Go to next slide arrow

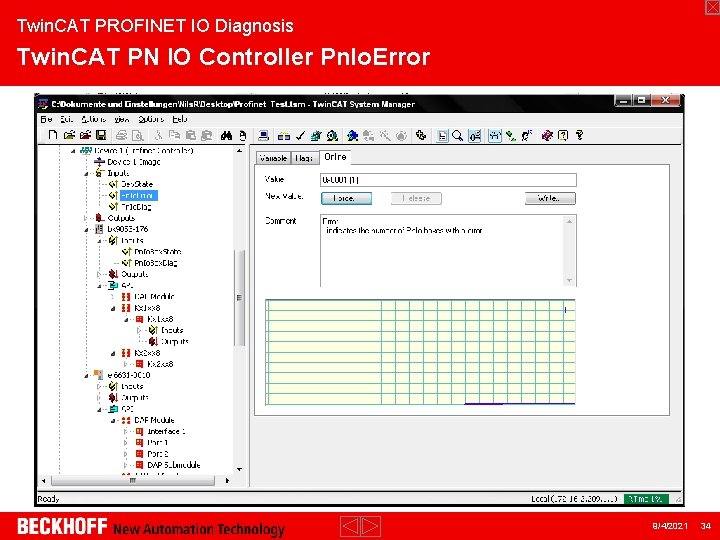(371, 526)
